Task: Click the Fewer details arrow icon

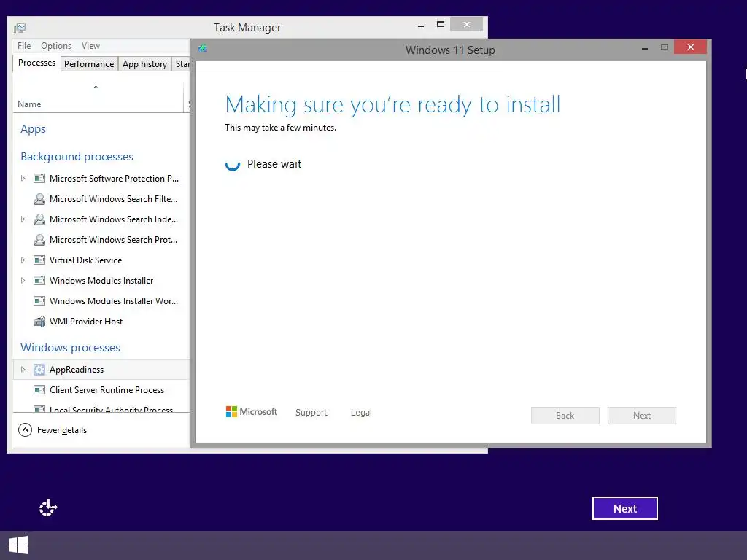Action: (x=25, y=430)
